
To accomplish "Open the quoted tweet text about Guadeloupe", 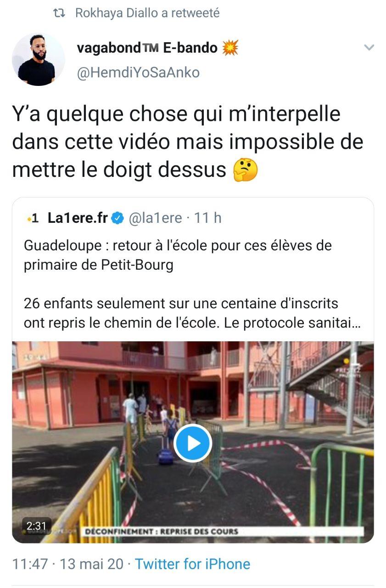I will click(x=192, y=284).
